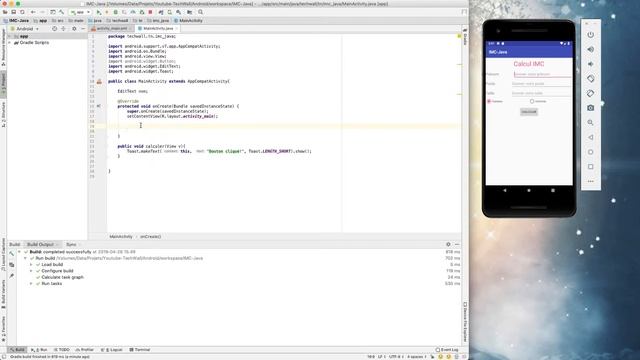
Task: Click the first name input field in emulator
Action: pyautogui.click(x=542, y=74)
